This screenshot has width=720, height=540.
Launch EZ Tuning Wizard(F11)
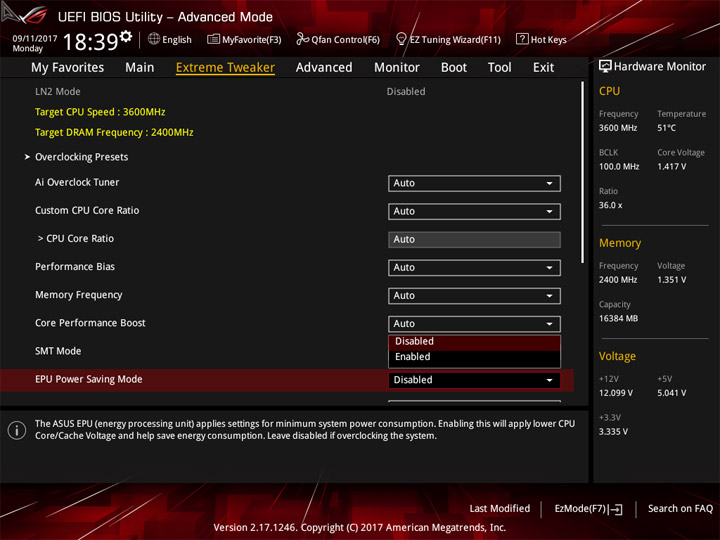tap(448, 39)
